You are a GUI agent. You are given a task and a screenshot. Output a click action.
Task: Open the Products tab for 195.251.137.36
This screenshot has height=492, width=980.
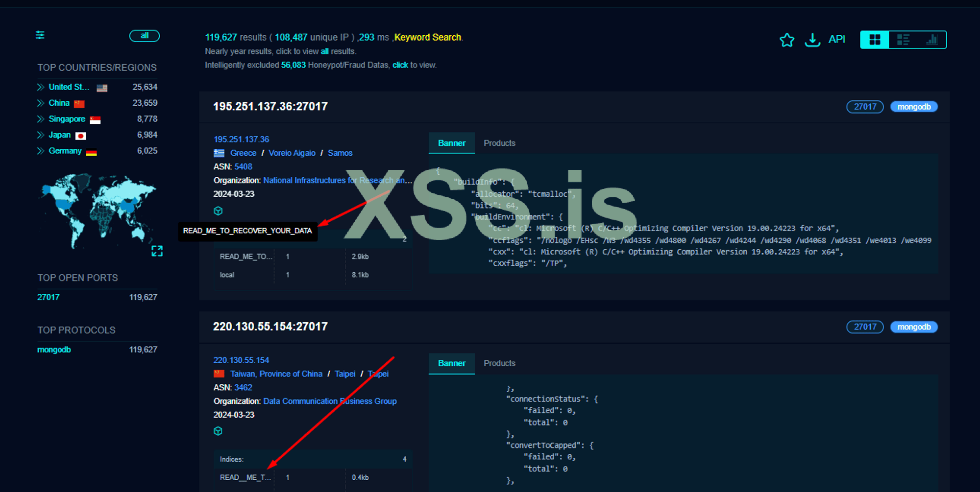499,143
